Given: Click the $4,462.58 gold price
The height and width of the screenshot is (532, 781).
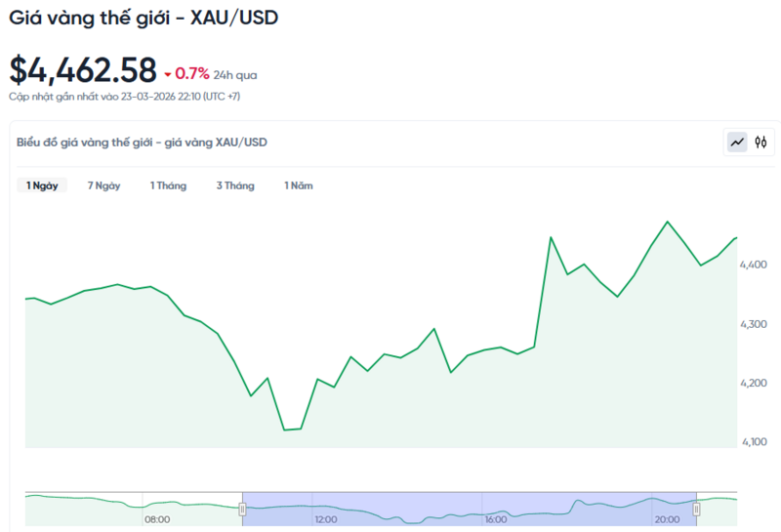Looking at the screenshot, I should pyautogui.click(x=83, y=70).
